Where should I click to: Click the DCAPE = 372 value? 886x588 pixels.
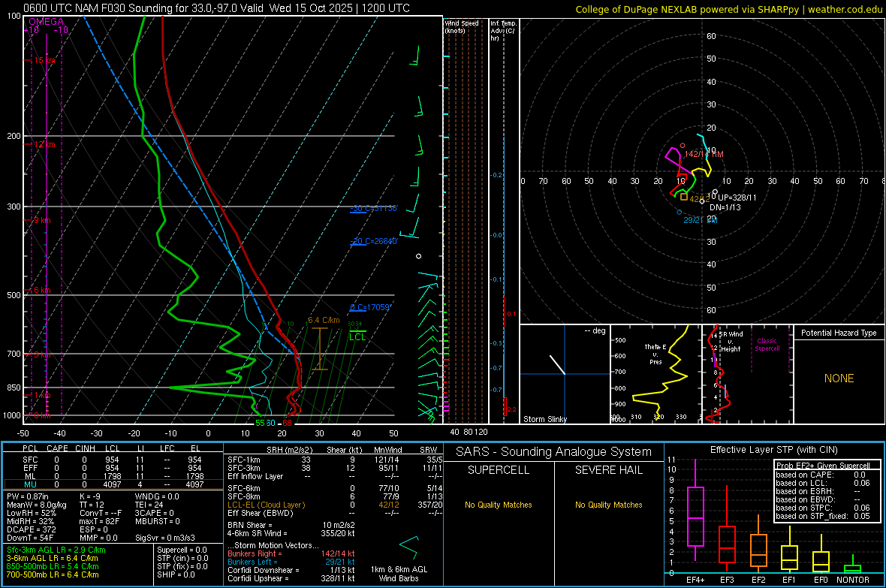coord(31,529)
